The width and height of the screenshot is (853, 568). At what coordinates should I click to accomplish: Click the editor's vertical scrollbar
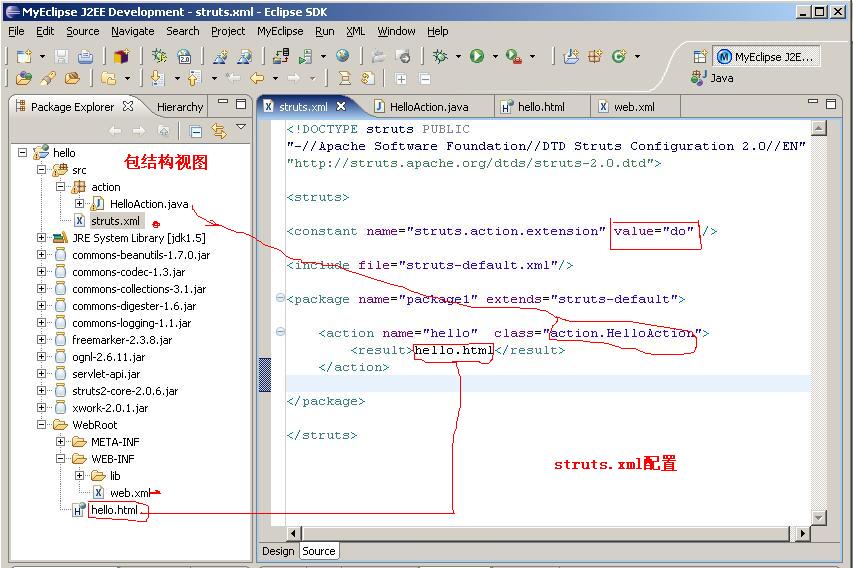[819, 300]
